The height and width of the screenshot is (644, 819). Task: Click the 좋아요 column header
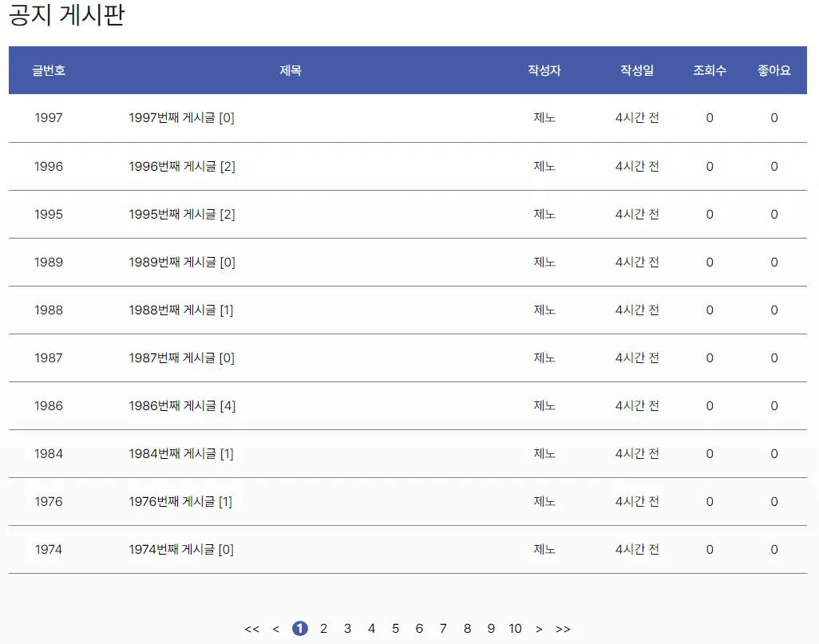(774, 70)
